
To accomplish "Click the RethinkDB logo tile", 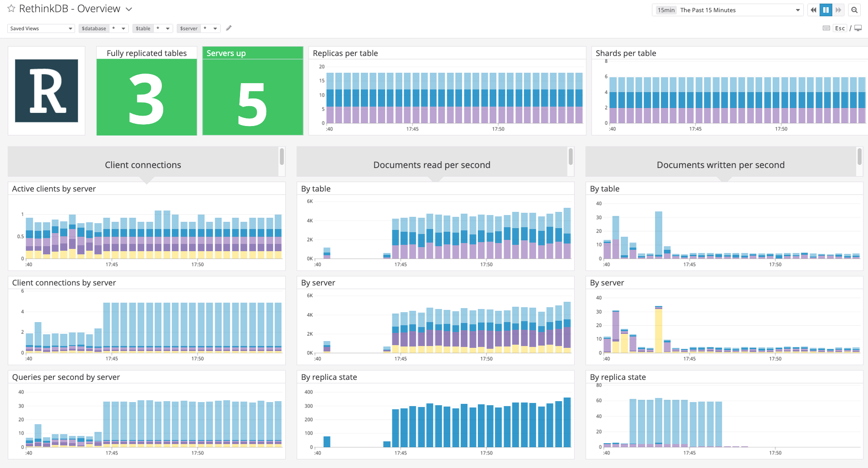I will coord(46,90).
